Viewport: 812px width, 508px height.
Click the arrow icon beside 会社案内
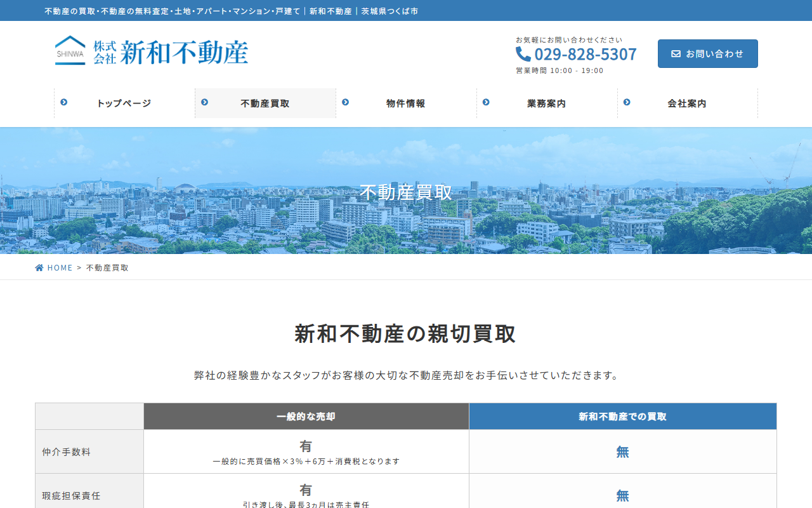click(x=627, y=102)
